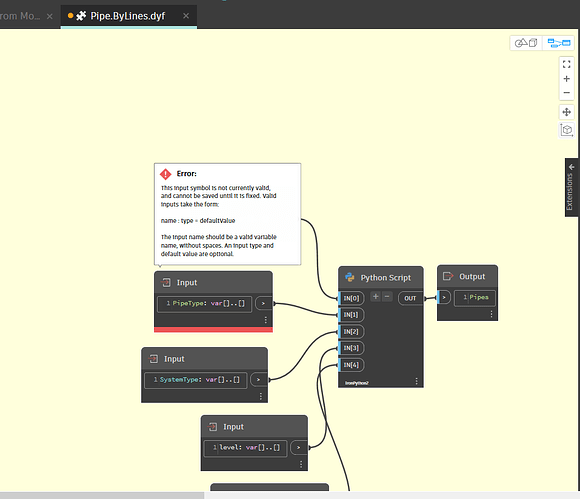Zoom to fit the workspace view
580x499 pixels.
click(x=566, y=64)
